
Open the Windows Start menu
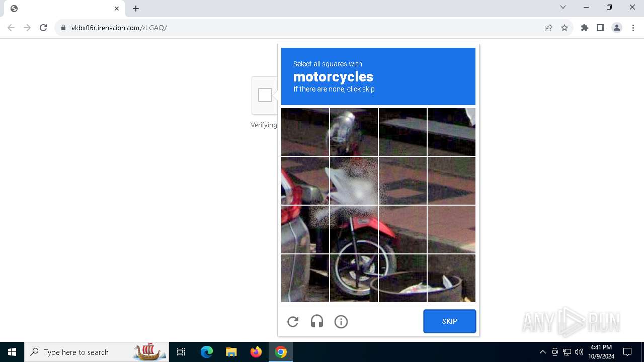(12, 352)
